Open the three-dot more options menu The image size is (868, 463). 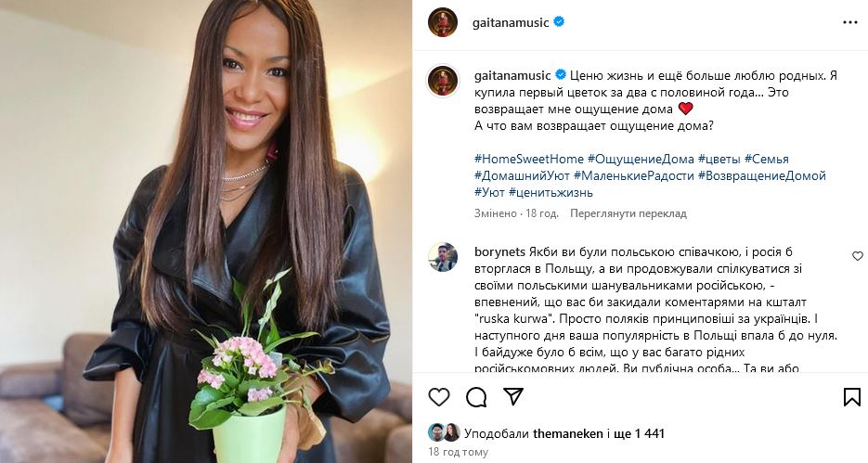point(849,22)
